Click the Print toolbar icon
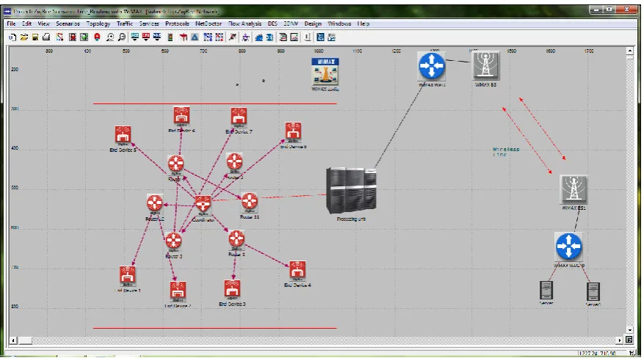Viewport: 644px width, 361px height. [46, 37]
